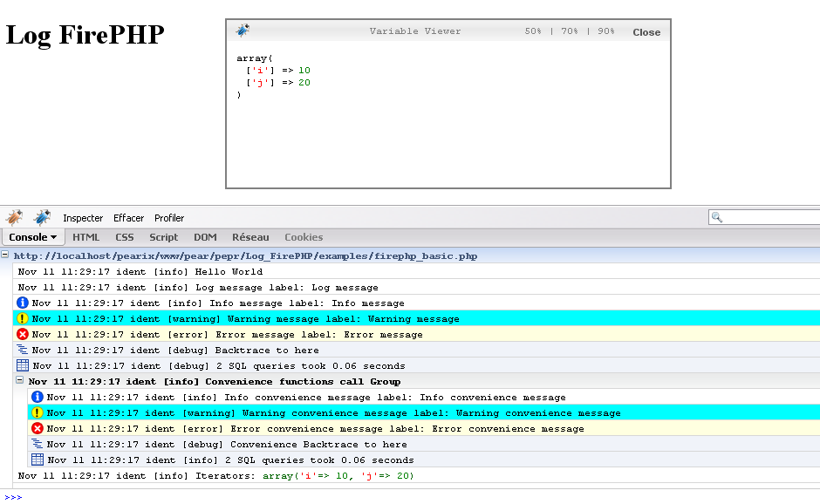
Task: Click the ['j'] => 20 line in Variable Viewer
Action: [278, 83]
